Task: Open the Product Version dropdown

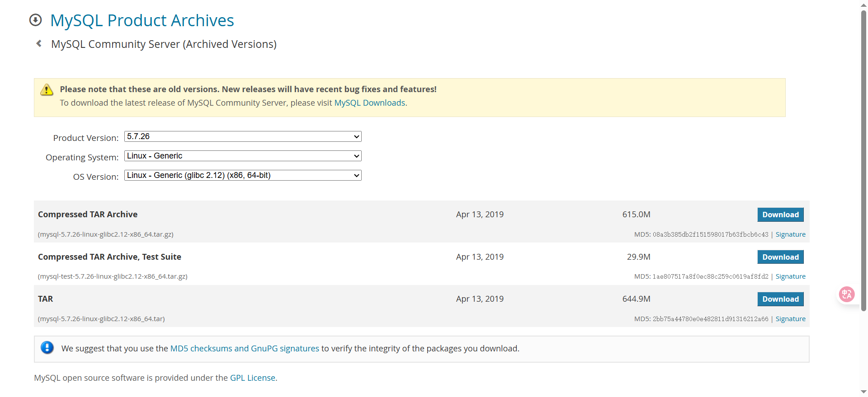Action: (x=243, y=136)
